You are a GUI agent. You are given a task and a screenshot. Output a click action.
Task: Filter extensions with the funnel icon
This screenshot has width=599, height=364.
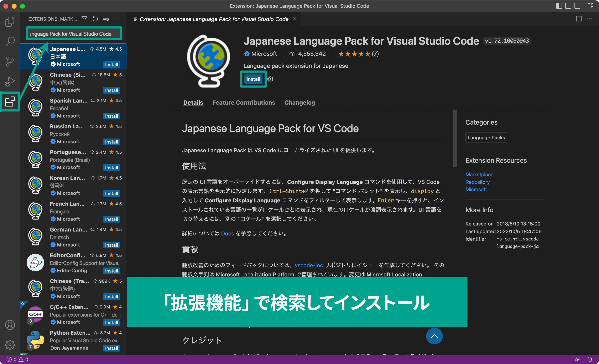[x=84, y=19]
